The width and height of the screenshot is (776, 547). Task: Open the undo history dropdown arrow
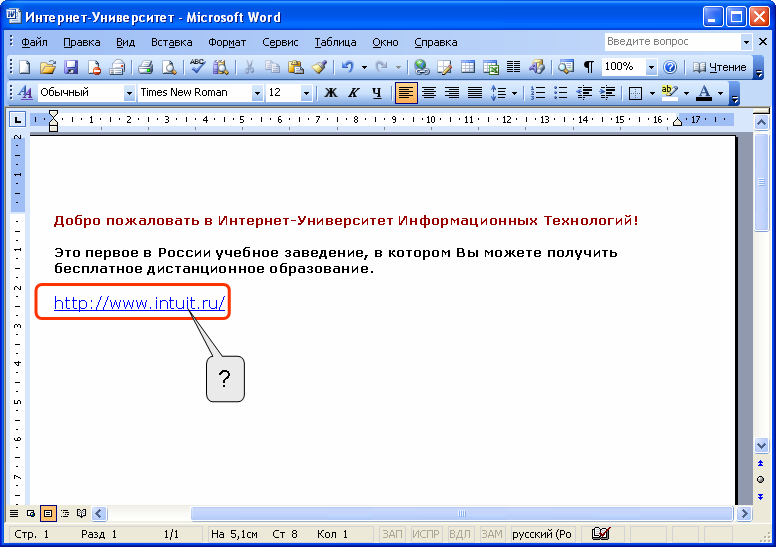(364, 67)
